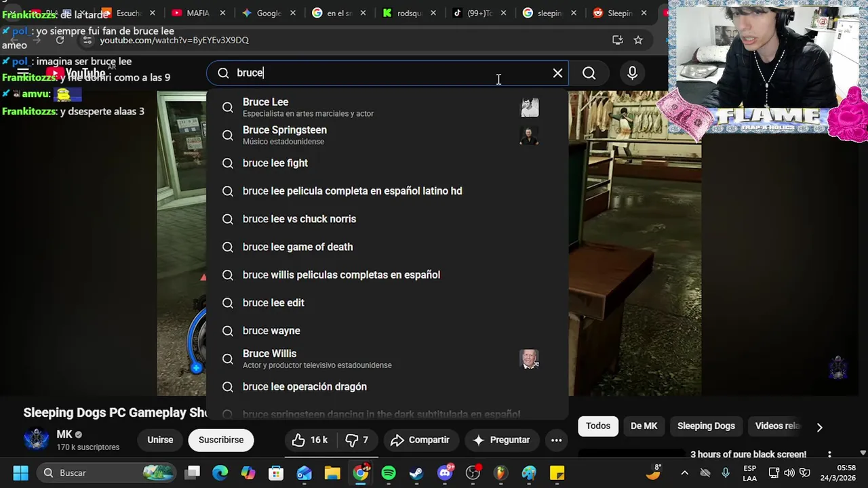Start voice search with the microphone icon

pos(632,73)
